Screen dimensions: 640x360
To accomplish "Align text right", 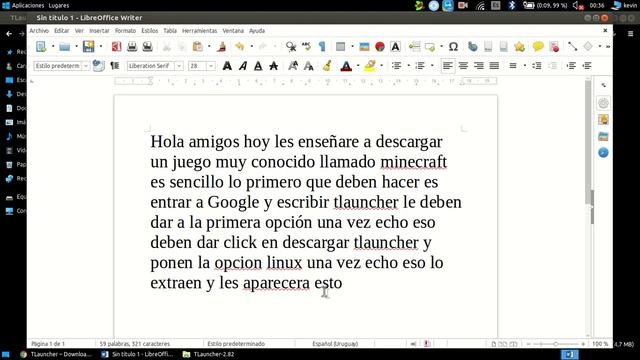I will coord(479,66).
